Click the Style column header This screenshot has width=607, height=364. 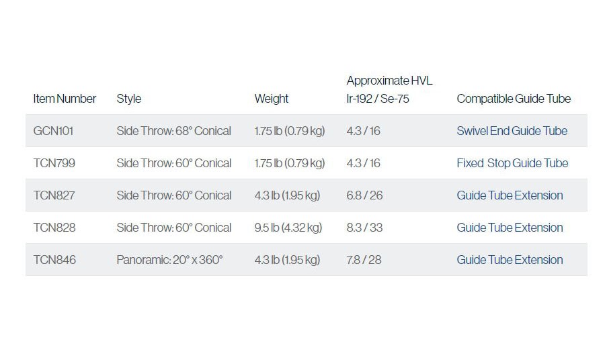[128, 99]
